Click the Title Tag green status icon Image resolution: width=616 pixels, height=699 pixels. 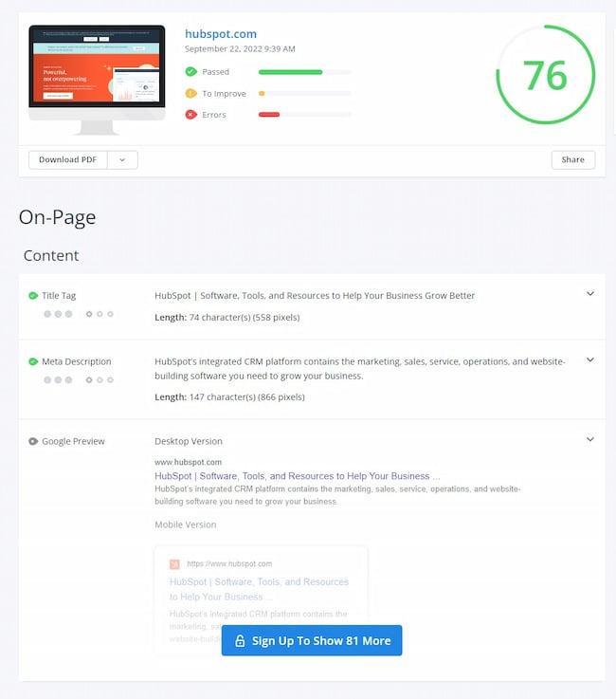(33, 296)
